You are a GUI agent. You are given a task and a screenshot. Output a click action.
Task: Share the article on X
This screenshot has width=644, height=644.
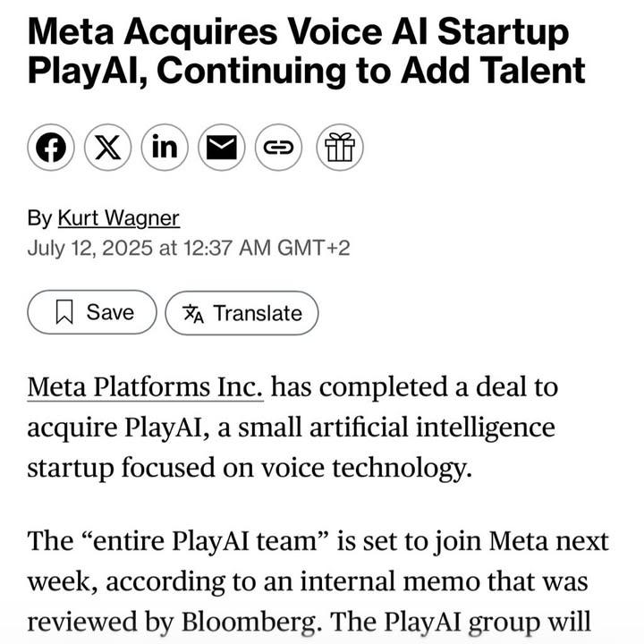coord(107,148)
